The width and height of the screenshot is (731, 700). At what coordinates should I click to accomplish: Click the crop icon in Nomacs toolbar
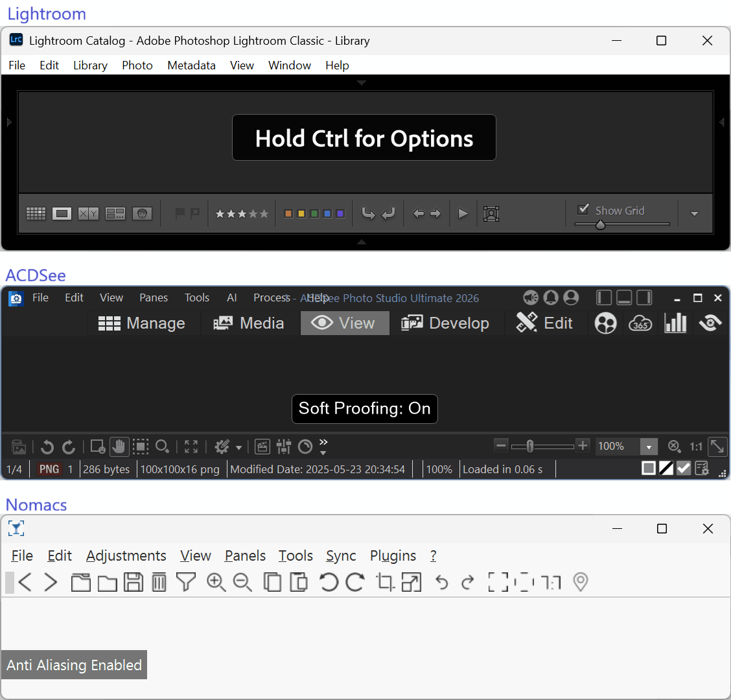385,582
